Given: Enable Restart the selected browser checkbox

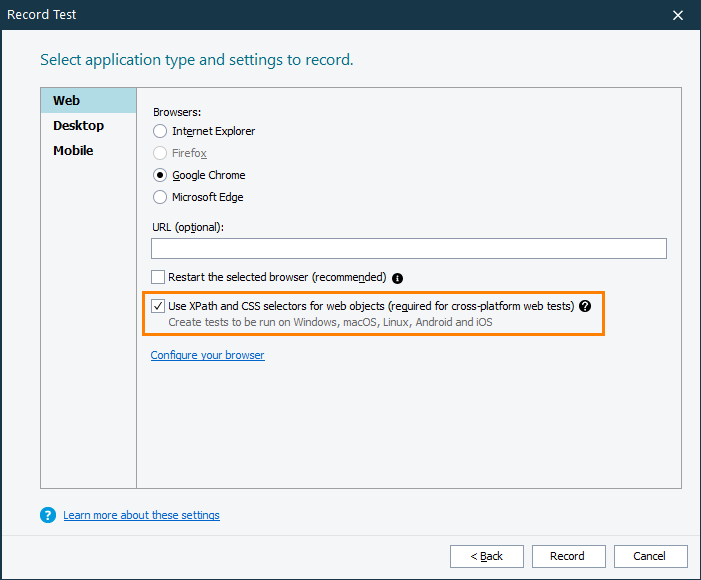Looking at the screenshot, I should 158,277.
